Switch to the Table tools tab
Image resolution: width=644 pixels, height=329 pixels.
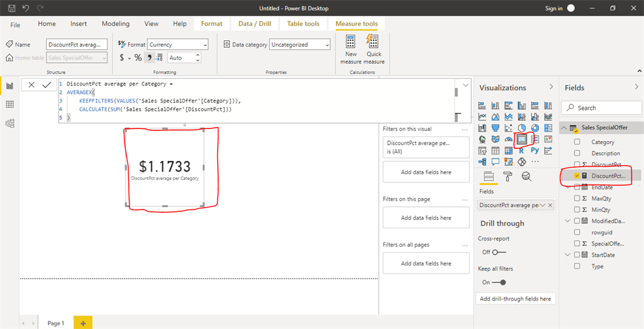(x=303, y=24)
